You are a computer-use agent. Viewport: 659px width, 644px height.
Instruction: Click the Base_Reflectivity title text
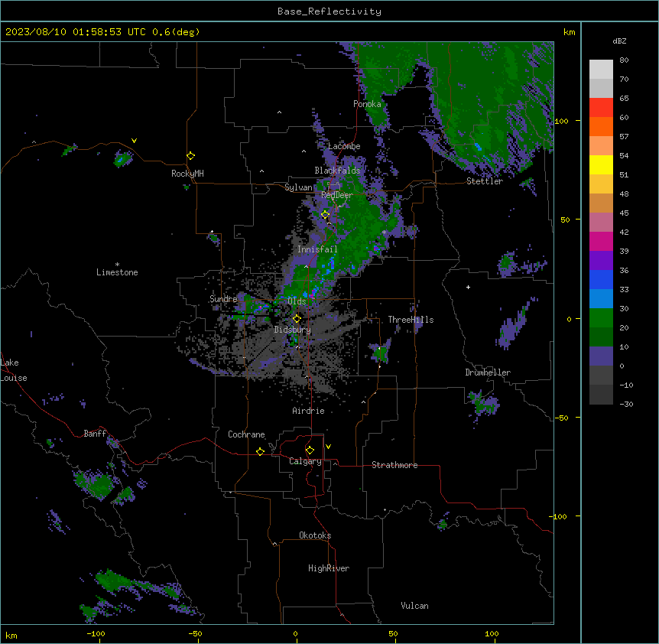tap(329, 11)
